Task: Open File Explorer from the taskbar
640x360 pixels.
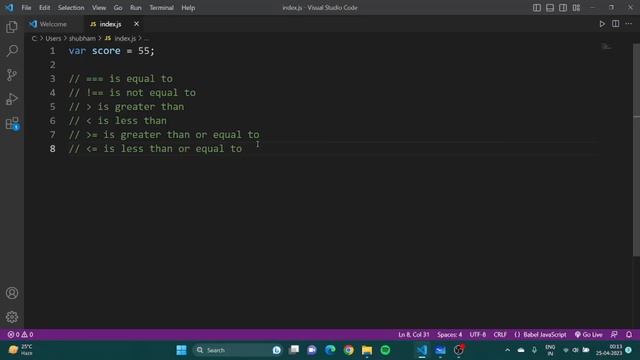Action: (x=367, y=350)
